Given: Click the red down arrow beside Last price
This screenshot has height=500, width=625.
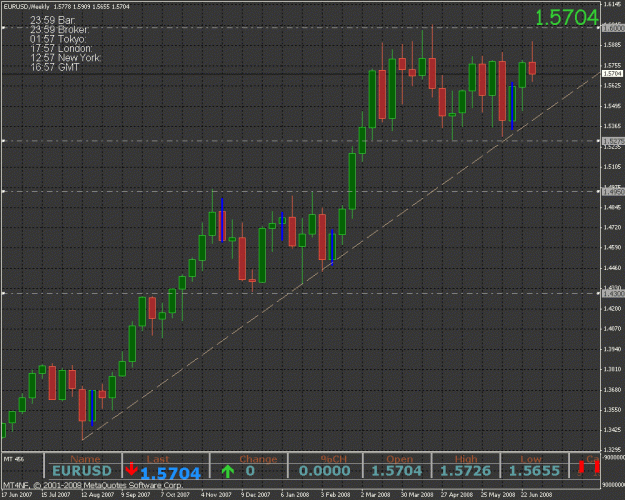Looking at the screenshot, I should (132, 469).
